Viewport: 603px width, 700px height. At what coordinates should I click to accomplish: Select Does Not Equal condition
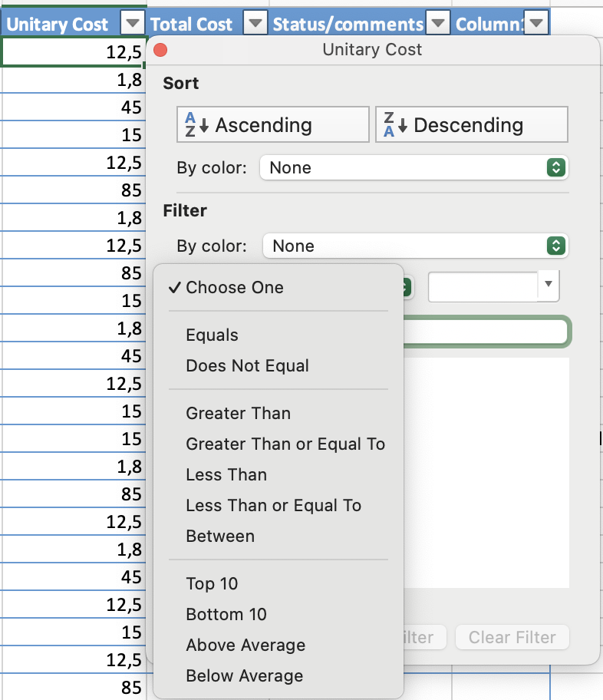247,365
